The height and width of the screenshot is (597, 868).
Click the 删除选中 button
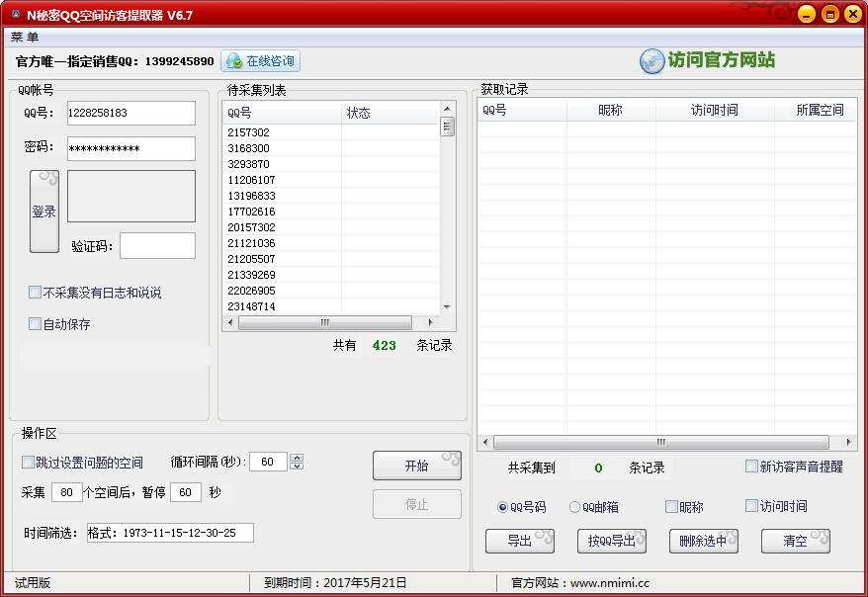704,541
